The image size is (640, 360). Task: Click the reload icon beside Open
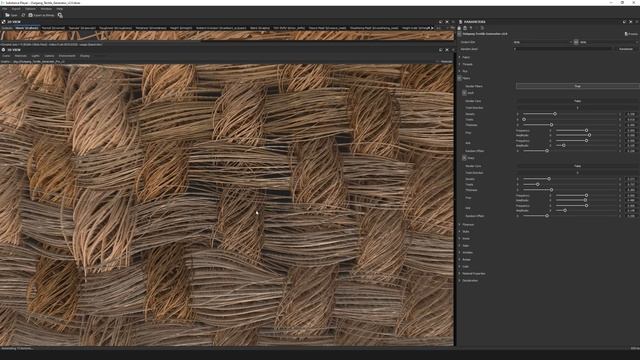pyautogui.click(x=23, y=15)
